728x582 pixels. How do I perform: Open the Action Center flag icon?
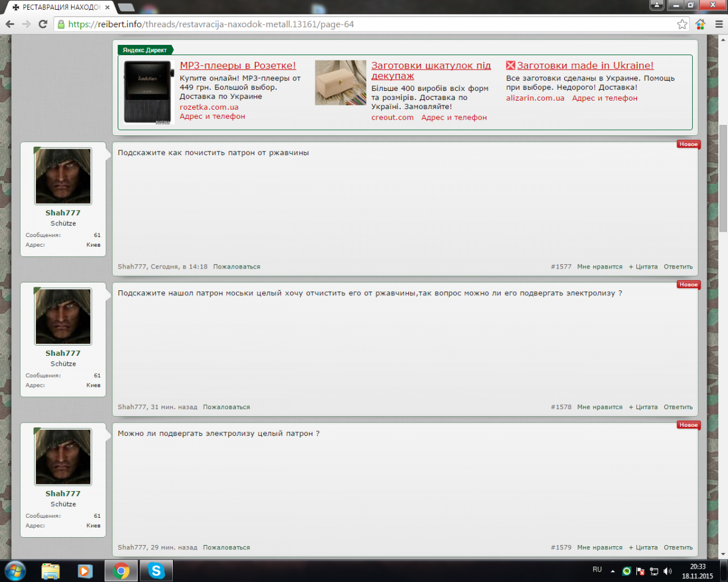(x=640, y=571)
